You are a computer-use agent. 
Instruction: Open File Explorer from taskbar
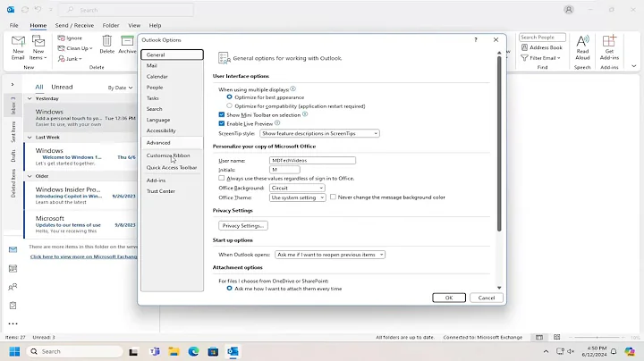[x=174, y=351]
